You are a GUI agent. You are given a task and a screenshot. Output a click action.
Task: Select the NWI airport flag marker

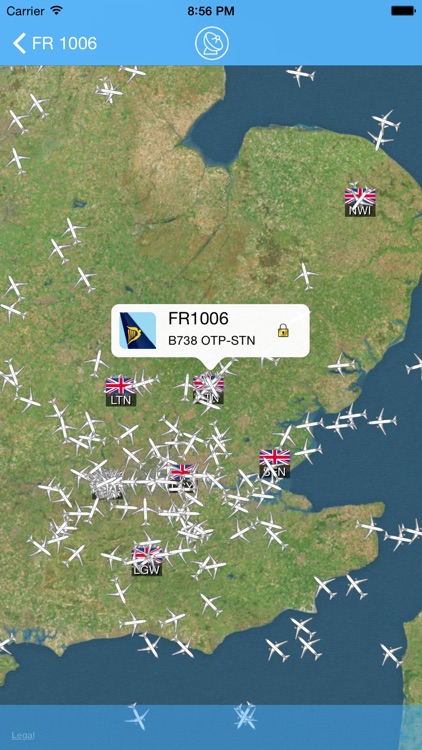point(360,202)
